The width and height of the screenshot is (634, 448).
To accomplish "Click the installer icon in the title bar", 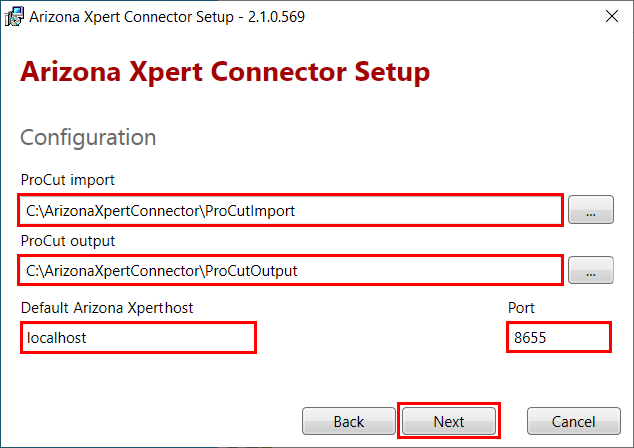I will coord(14,17).
